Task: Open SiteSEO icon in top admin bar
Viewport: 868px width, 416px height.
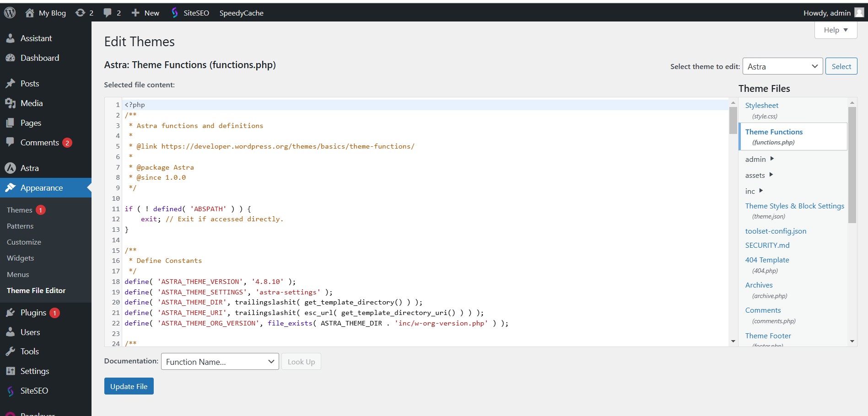Action: pos(174,13)
